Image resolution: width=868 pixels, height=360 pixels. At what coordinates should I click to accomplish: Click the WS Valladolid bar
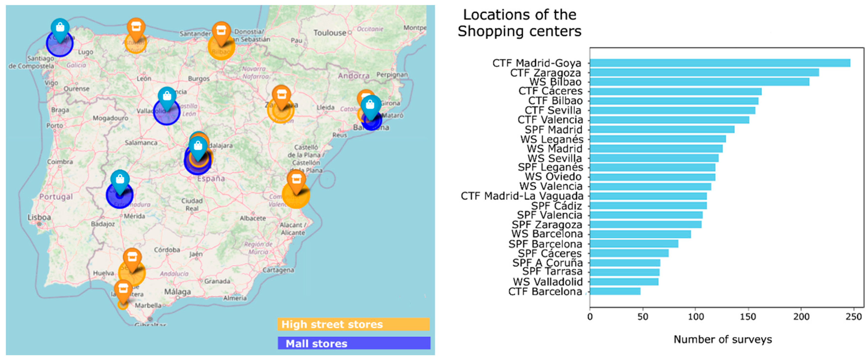[x=624, y=281]
